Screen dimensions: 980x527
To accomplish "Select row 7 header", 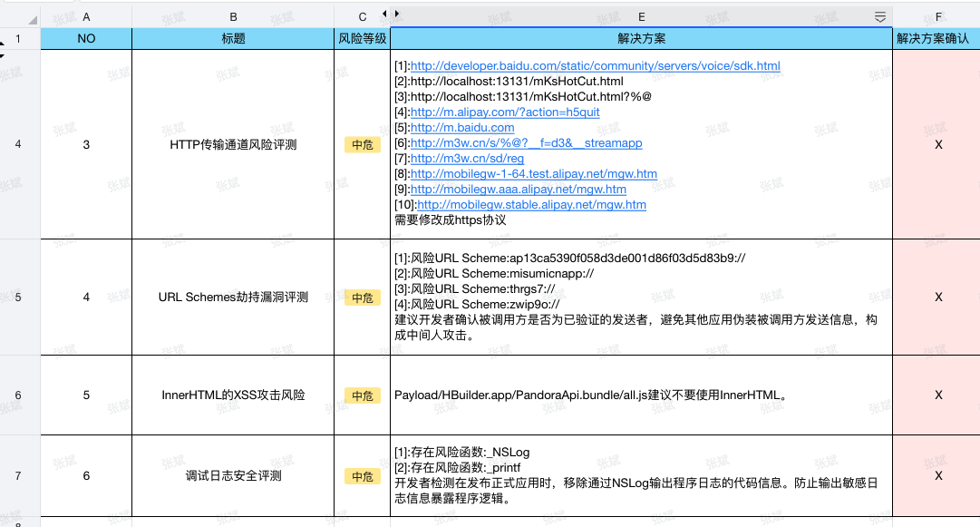I will [19, 475].
